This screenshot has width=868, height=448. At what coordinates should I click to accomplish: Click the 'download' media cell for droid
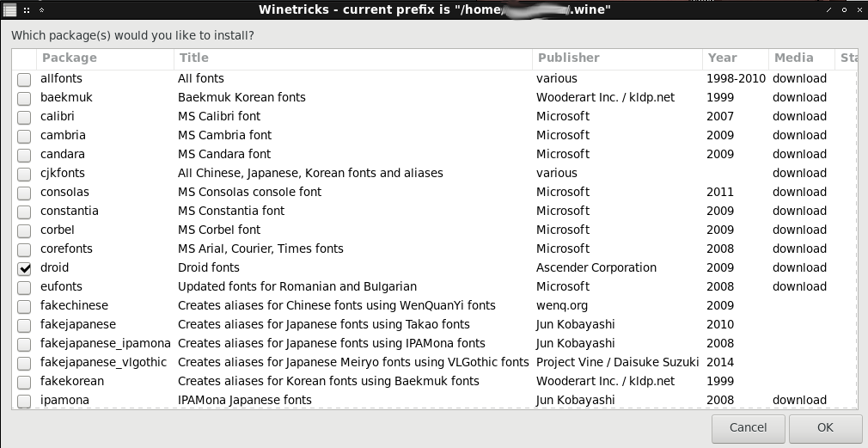(x=799, y=267)
